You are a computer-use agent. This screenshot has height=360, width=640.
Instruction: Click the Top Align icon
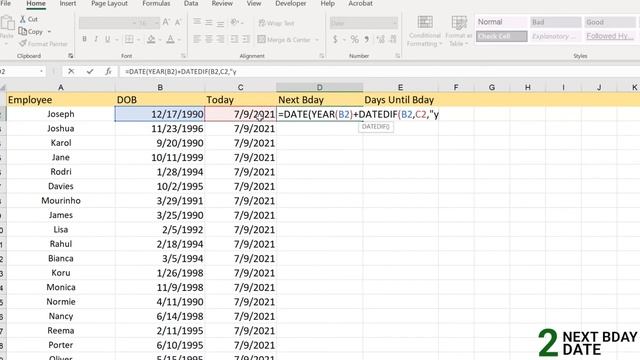point(197,22)
